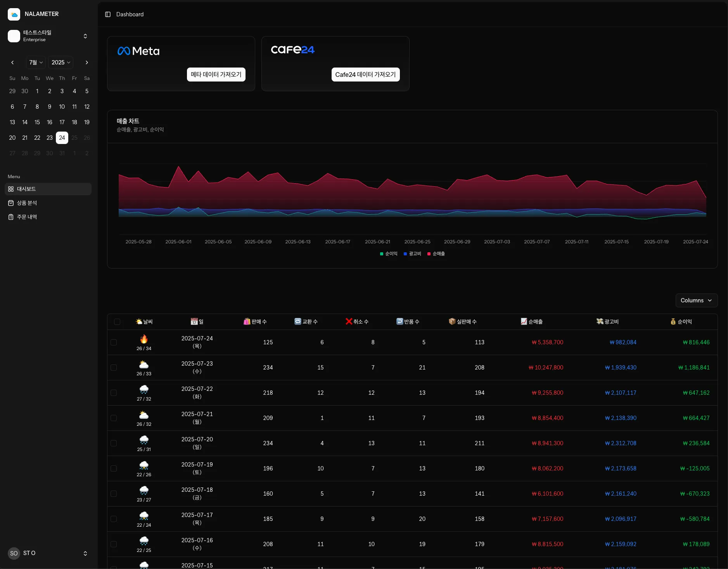The image size is (728, 569).
Task: Select day 17 in the calendar
Action: pos(62,122)
